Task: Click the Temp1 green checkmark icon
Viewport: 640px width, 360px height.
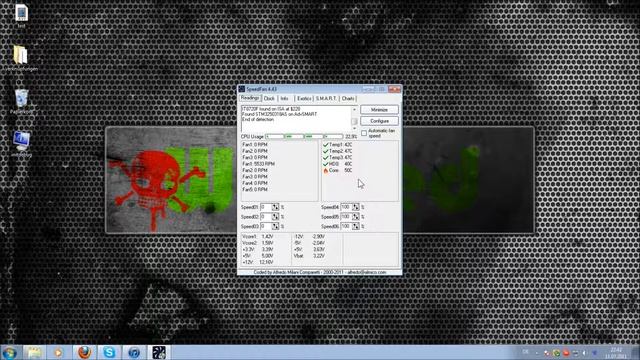Action: [x=326, y=145]
